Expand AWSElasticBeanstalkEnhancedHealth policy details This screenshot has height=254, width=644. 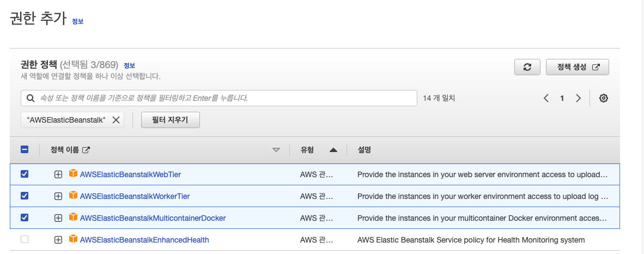click(58, 240)
